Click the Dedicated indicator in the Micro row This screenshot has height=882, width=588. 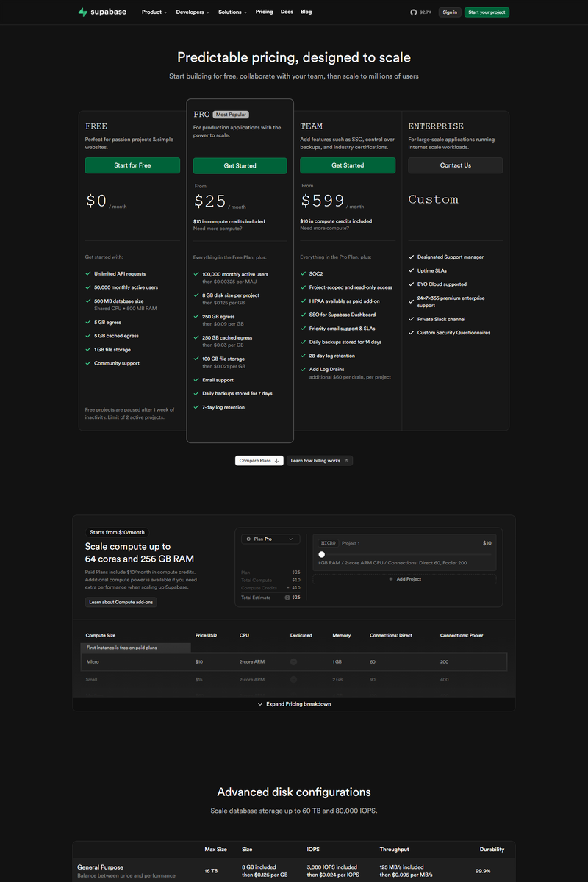coord(293,661)
